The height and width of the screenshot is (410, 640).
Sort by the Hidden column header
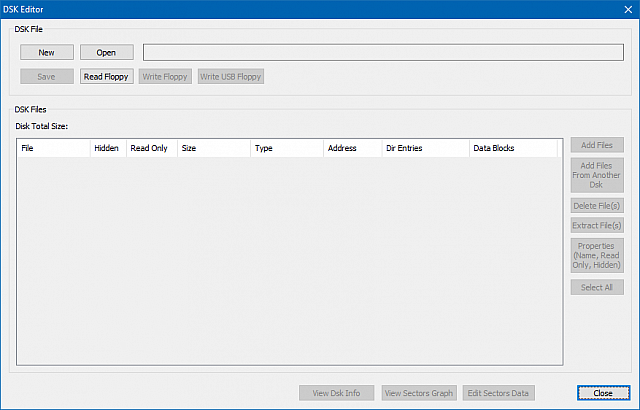(x=108, y=148)
